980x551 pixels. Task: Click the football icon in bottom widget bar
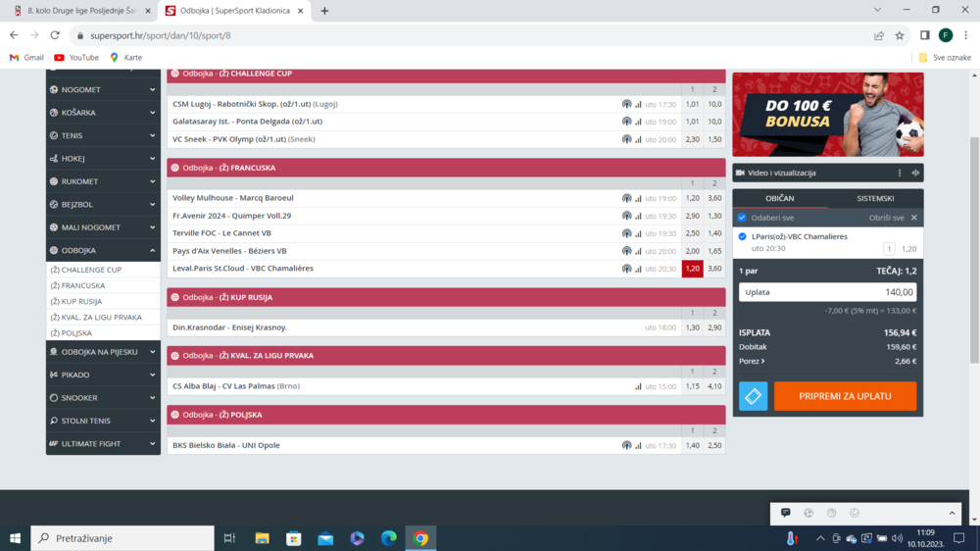[x=808, y=513]
